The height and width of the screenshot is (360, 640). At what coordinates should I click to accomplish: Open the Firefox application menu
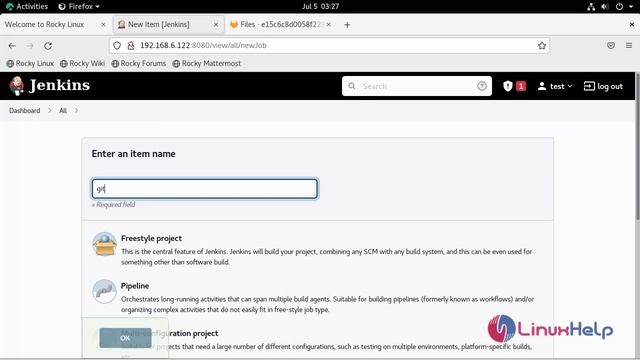79,7
